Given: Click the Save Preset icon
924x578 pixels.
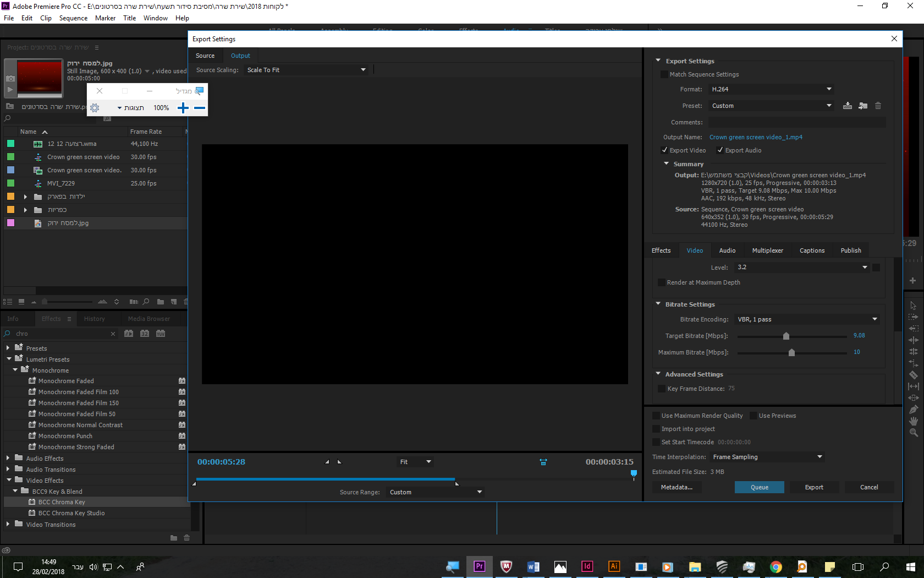Looking at the screenshot, I should pos(848,106).
